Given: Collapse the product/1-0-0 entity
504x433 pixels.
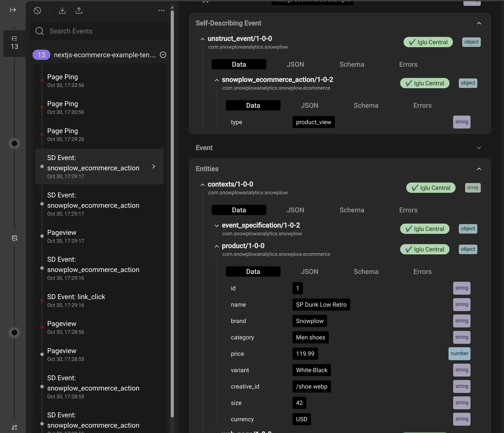Looking at the screenshot, I should click(217, 246).
